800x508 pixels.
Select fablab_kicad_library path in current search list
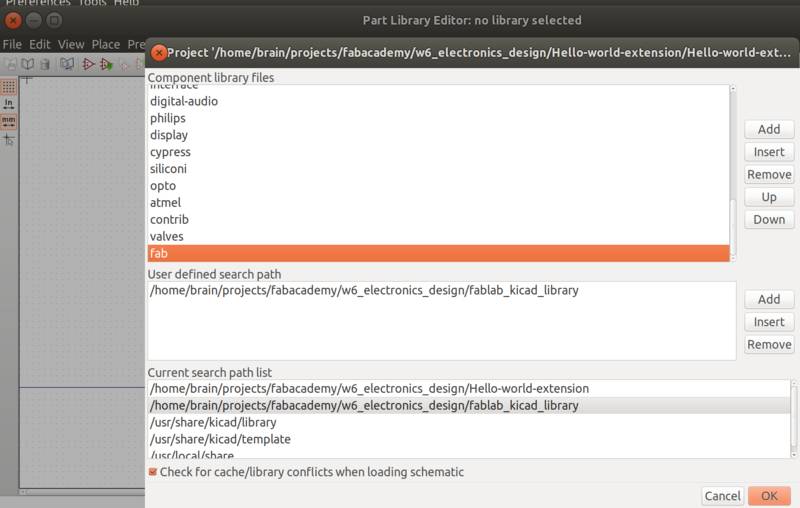point(469,405)
